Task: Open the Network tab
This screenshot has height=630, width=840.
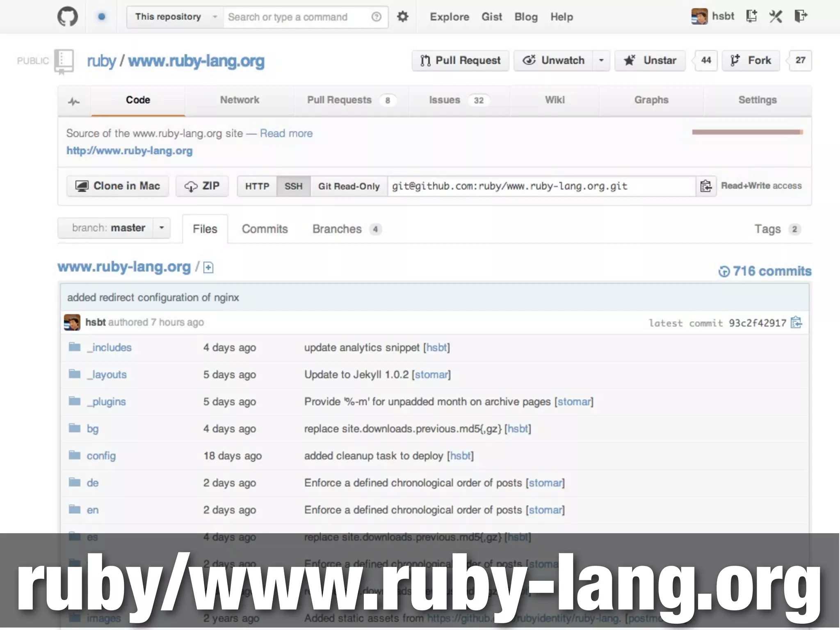Action: click(x=240, y=100)
